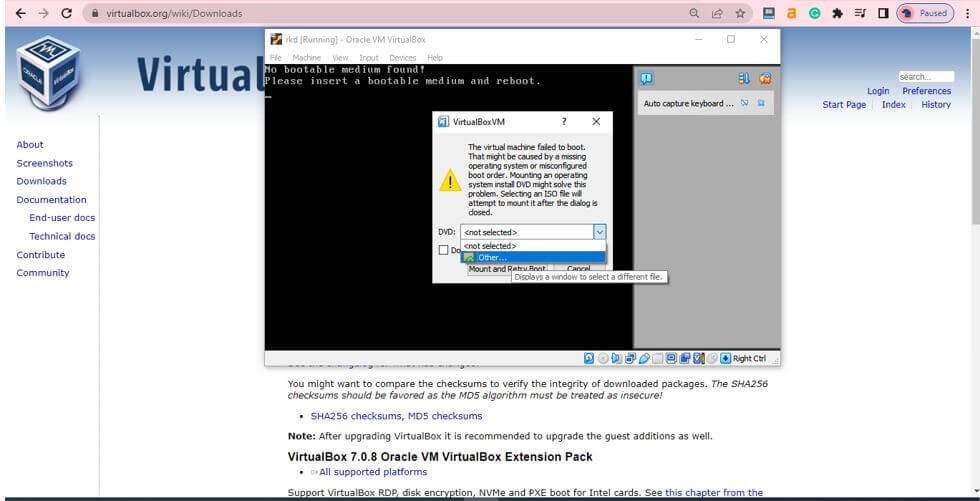
Task: Click delete all notifications icon in VM panel
Action: (765, 78)
